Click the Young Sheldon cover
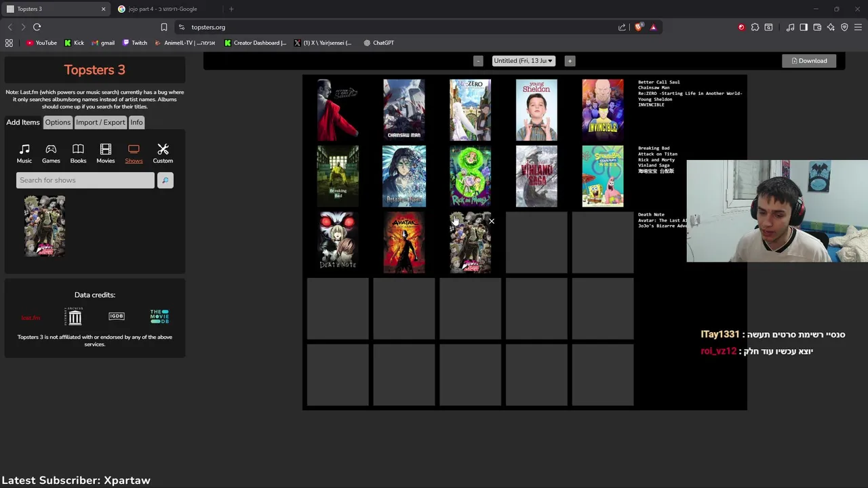The height and width of the screenshot is (488, 868). [536, 110]
